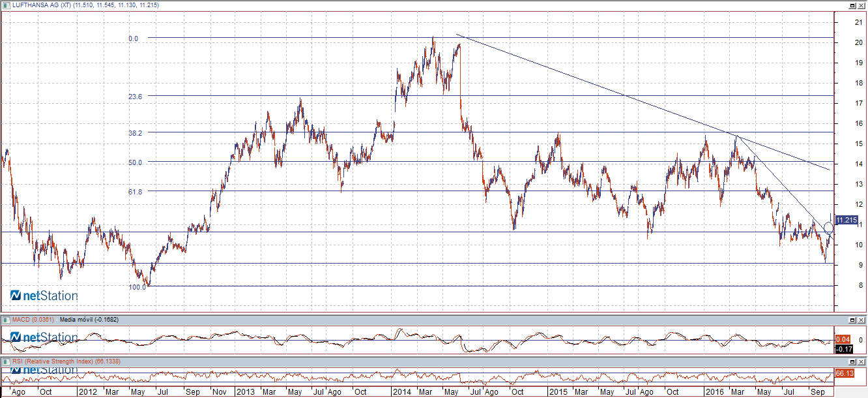Click the moving average value tag -0.17
The image size is (868, 398).
click(x=843, y=349)
